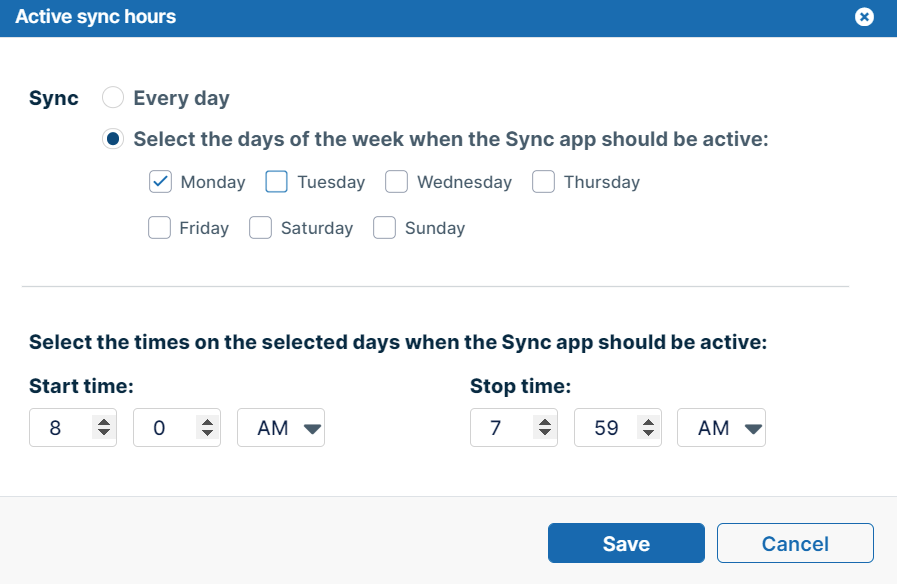Click the start time hour field
The width and height of the screenshot is (897, 584).
pyautogui.click(x=58, y=428)
